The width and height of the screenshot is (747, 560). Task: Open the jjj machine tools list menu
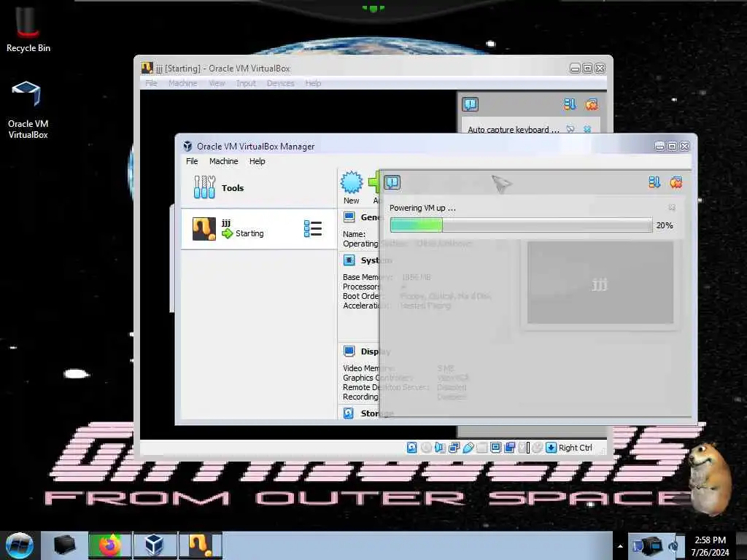coord(313,228)
